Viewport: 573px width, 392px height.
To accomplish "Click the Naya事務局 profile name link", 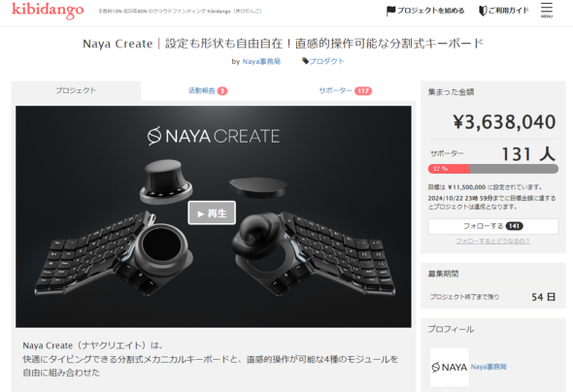I will pos(489,367).
